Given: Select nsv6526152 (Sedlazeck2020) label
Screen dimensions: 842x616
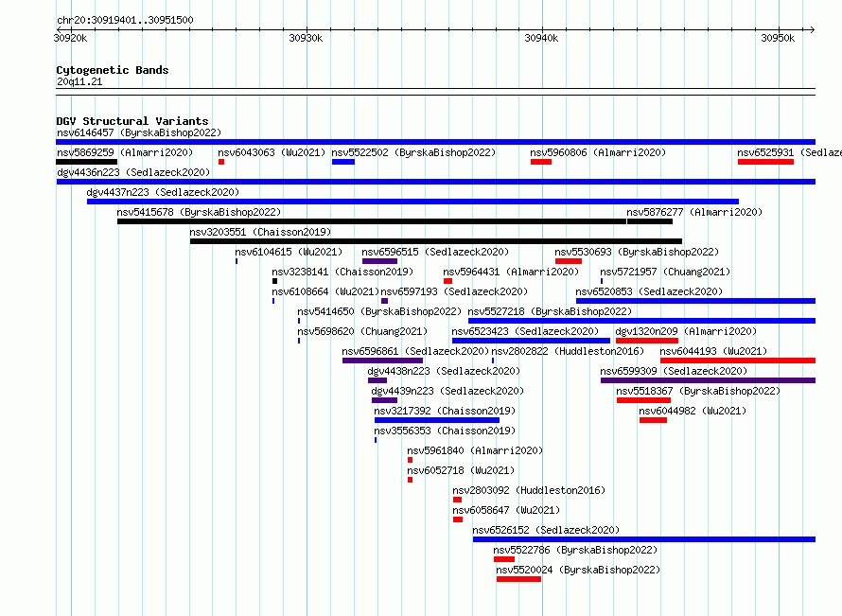Looking at the screenshot, I should tap(546, 530).
